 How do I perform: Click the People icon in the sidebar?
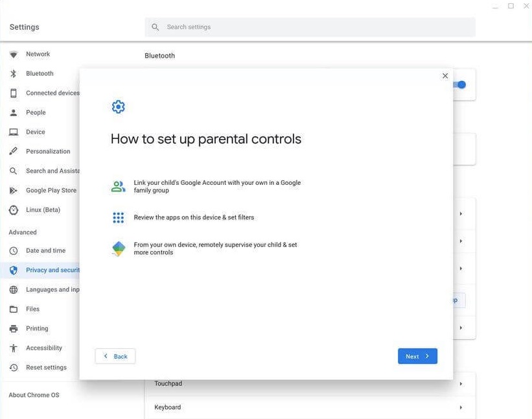click(13, 112)
